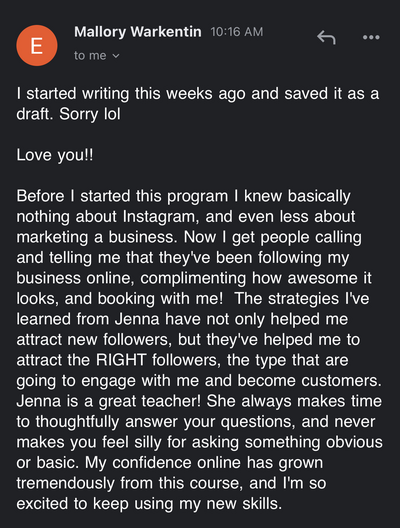The height and width of the screenshot is (528, 400).
Task: Expand recipient details with the chevron
Action: tap(116, 56)
